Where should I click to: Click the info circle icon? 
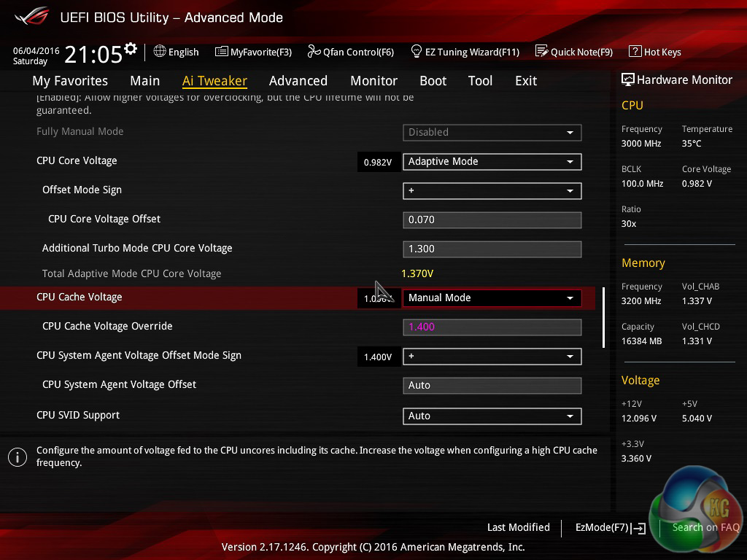pyautogui.click(x=18, y=457)
